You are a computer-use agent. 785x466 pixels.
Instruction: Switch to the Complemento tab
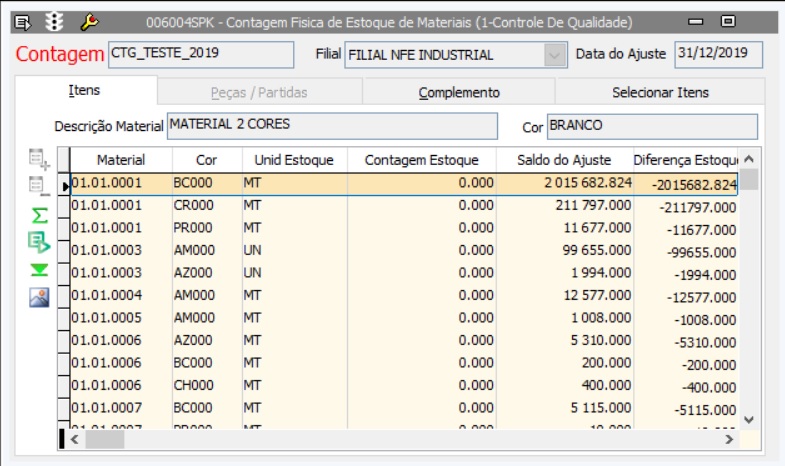(458, 92)
